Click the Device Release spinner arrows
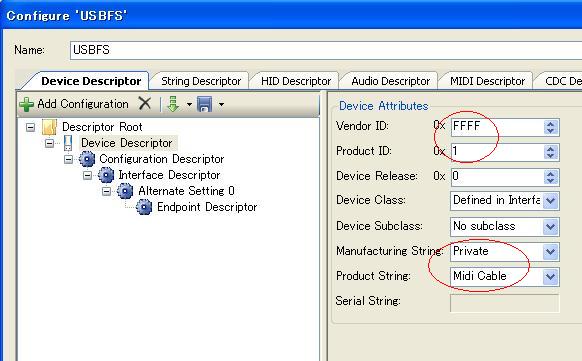 (x=550, y=177)
